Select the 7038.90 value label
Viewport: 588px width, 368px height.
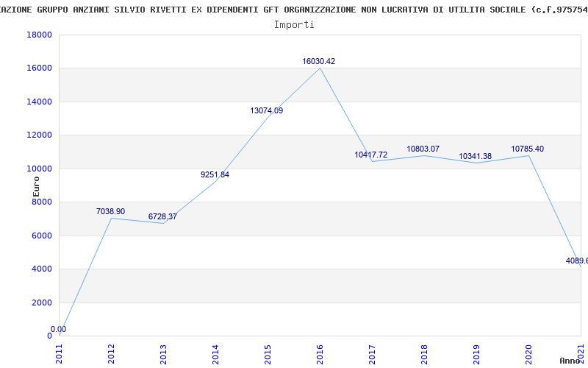tap(111, 211)
